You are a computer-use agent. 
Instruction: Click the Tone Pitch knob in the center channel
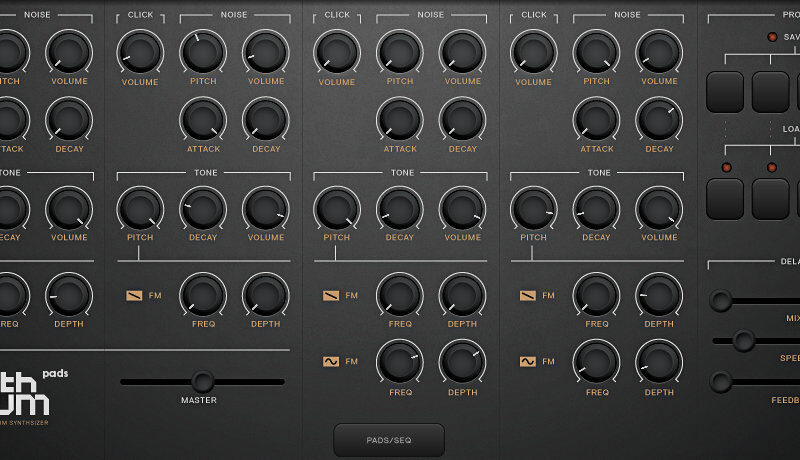pyautogui.click(x=337, y=208)
